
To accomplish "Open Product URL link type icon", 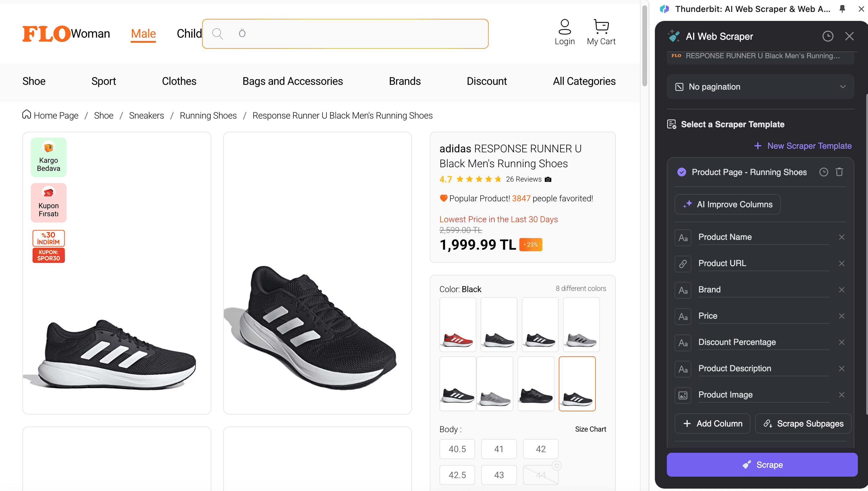I will coord(683,263).
